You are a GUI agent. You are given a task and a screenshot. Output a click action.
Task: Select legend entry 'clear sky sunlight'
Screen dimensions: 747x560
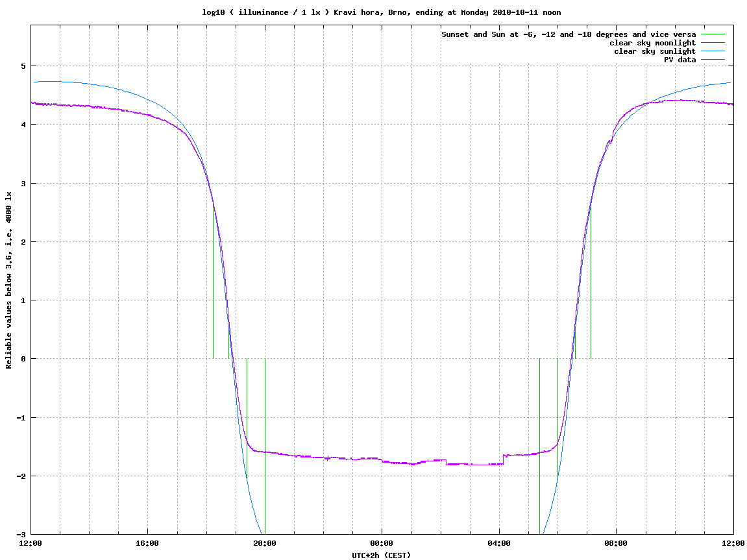655,51
